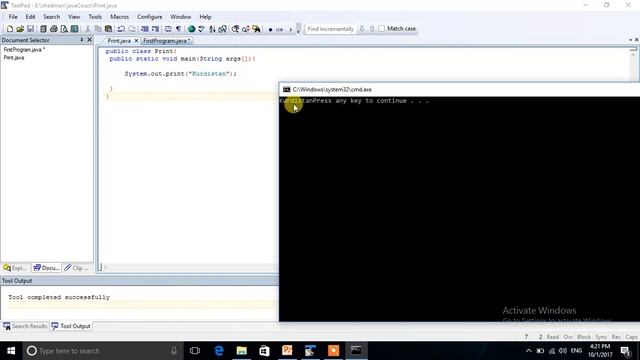Click the Read status bar indicator
Image resolution: width=640 pixels, height=360 pixels.
tap(553, 337)
